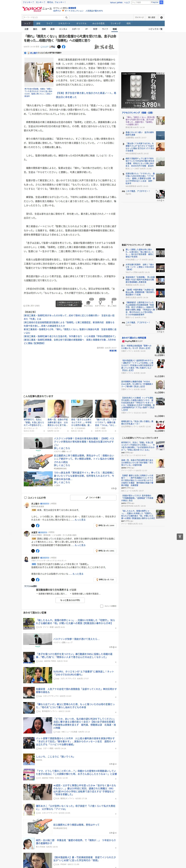Open the トップ navigation tab
Screen dimensions: 186x868
(x=27, y=24)
